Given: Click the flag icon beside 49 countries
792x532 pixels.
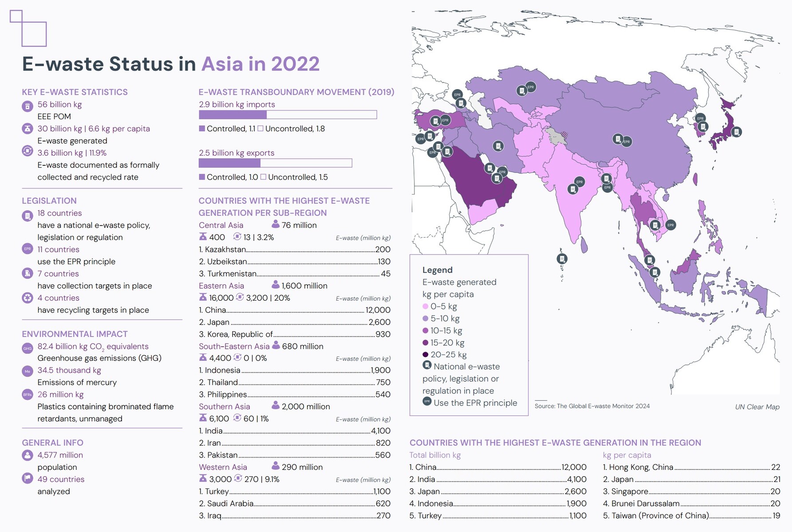Looking at the screenshot, I should point(28,478).
